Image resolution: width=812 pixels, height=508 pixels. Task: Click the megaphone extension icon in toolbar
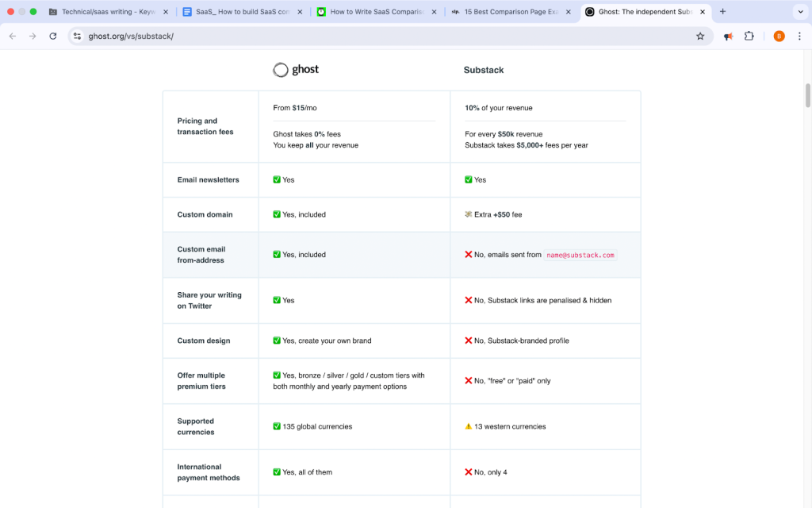[727, 36]
